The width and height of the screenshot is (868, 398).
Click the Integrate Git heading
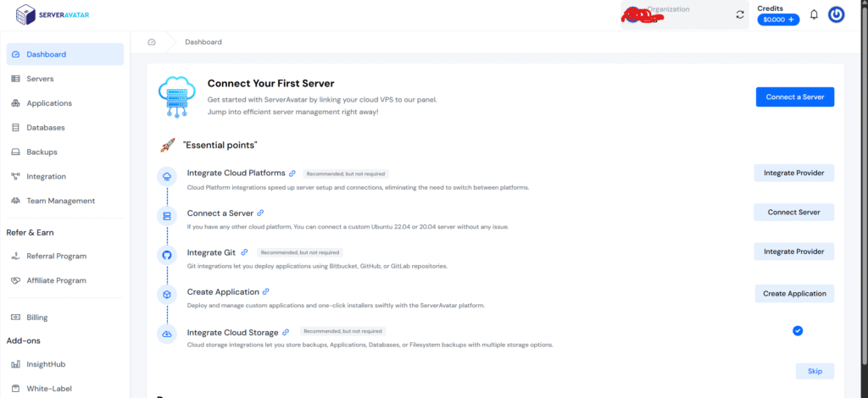click(211, 252)
